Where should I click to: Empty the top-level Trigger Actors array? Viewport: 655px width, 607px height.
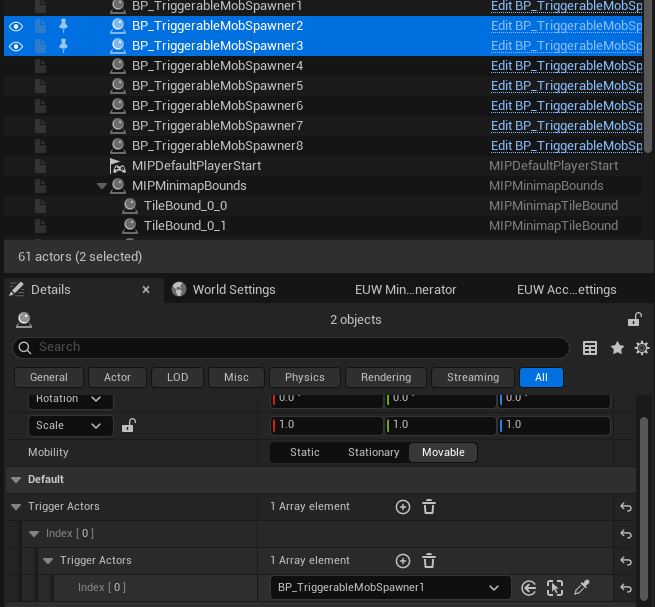[x=429, y=507]
